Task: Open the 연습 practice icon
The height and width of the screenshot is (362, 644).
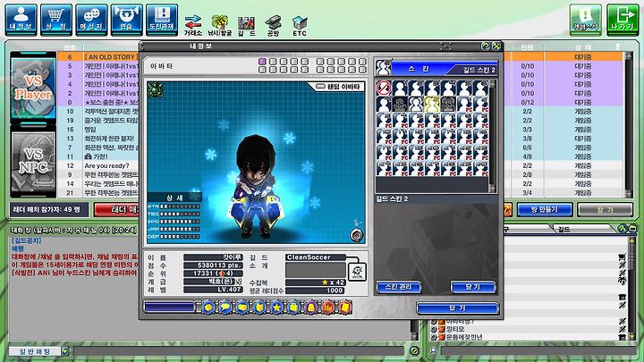Action: point(126,20)
